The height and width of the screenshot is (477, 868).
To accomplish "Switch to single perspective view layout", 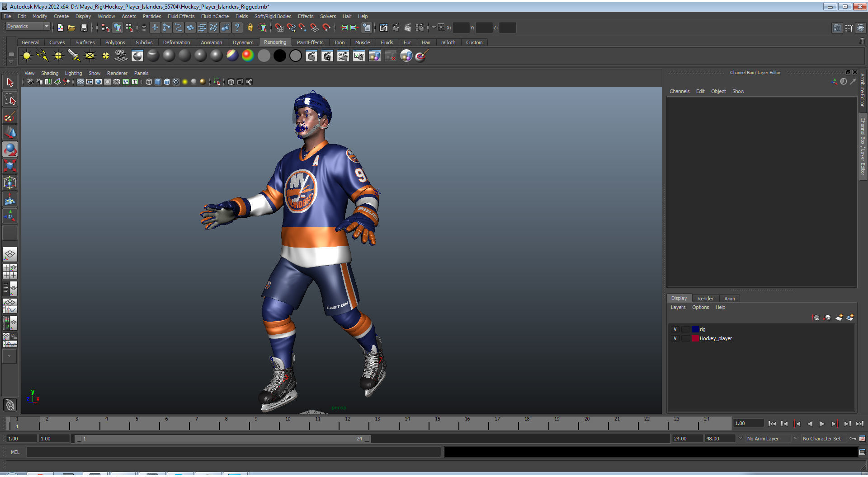I will tap(10, 254).
